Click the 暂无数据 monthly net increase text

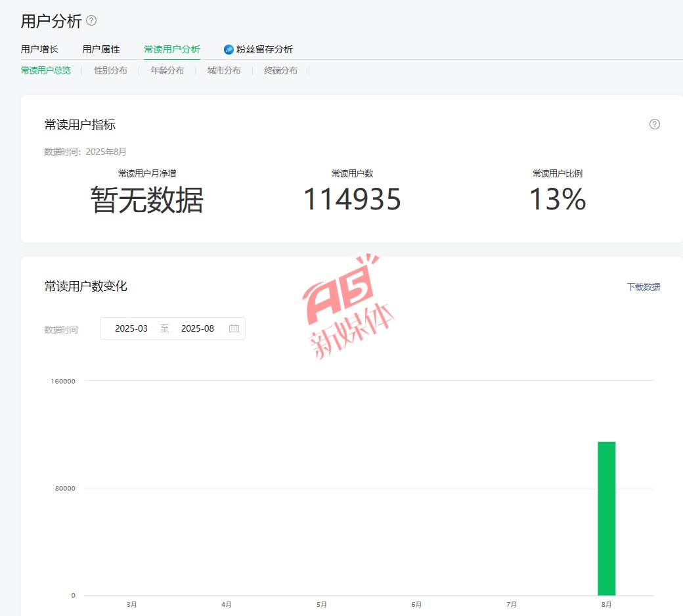click(146, 200)
